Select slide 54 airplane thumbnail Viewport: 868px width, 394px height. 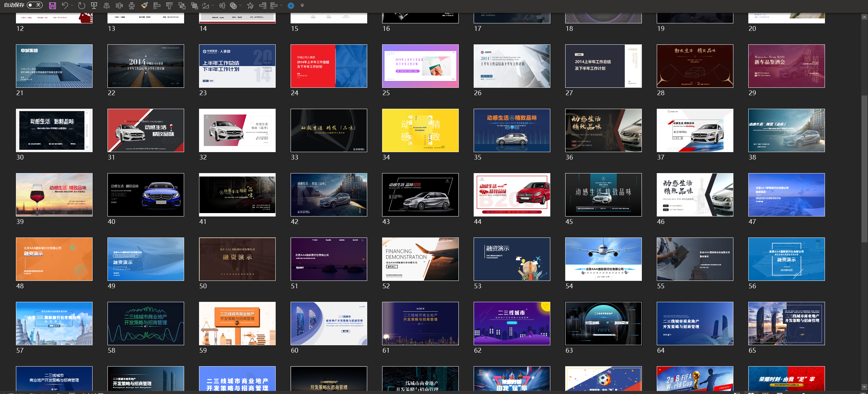[x=604, y=259]
